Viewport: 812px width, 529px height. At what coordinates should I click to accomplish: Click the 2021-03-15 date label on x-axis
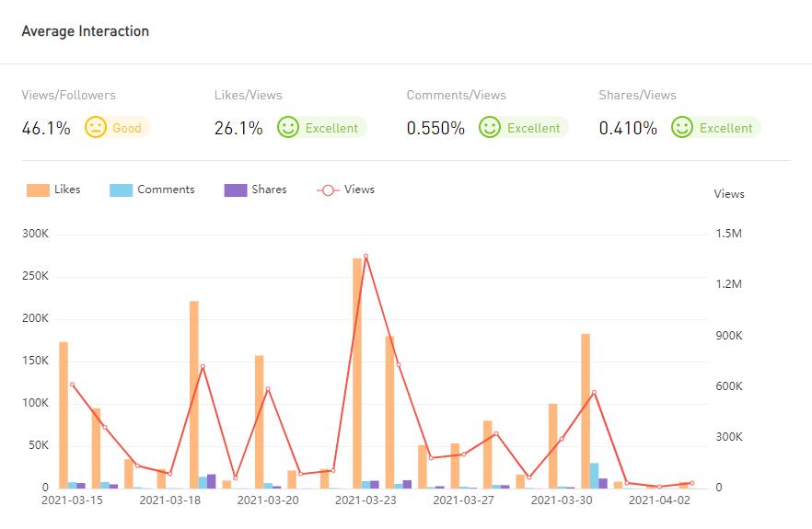point(72,500)
